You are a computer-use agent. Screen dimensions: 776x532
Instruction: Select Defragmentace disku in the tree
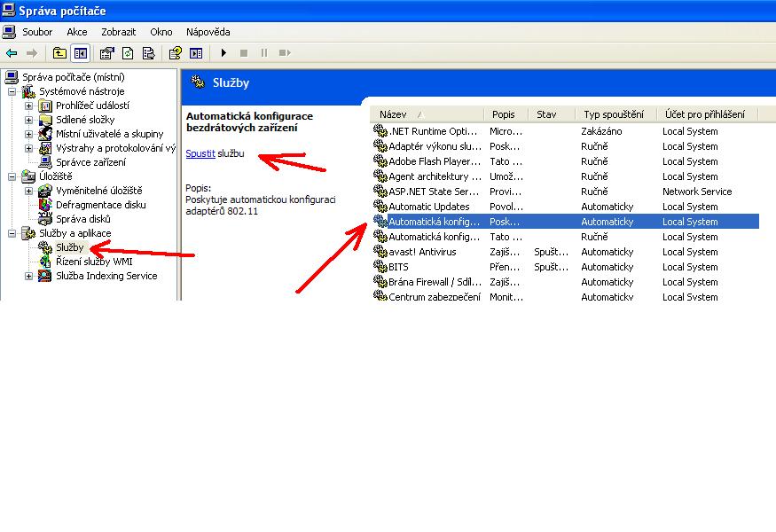point(100,205)
